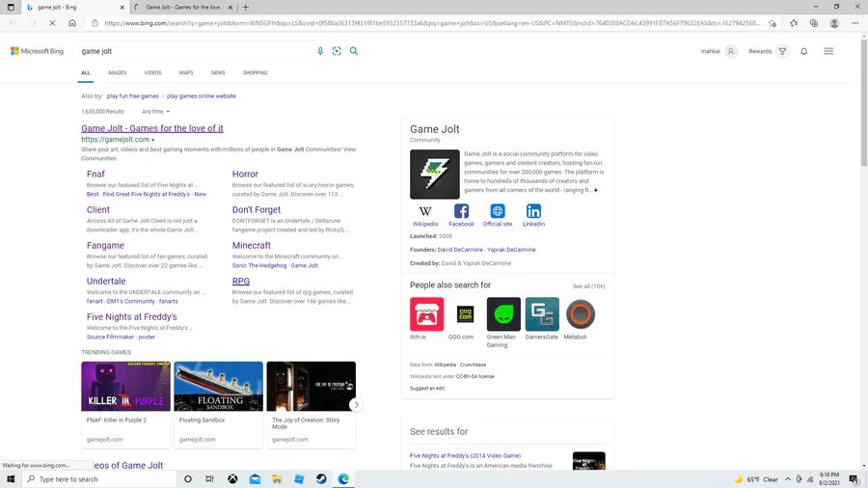
Task: Show next trending games
Action: (x=356, y=405)
